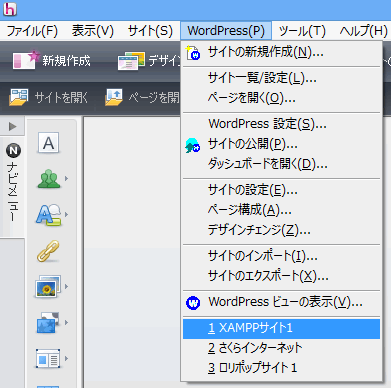
Task: Select the blue star image tool
Action: pyautogui.click(x=48, y=323)
